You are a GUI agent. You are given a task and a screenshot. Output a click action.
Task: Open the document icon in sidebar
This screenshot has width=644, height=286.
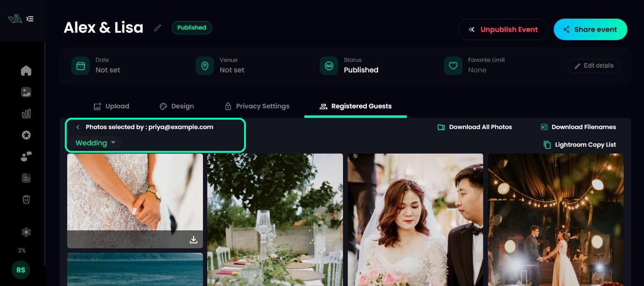click(26, 178)
